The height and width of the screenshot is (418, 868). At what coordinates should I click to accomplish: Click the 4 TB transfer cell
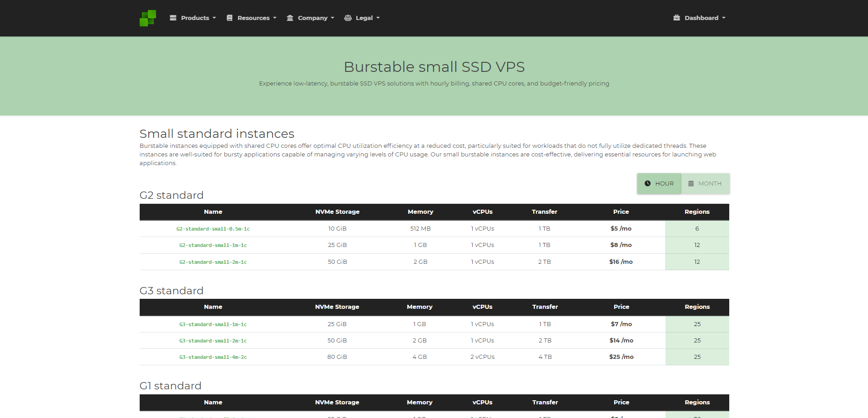tap(545, 357)
